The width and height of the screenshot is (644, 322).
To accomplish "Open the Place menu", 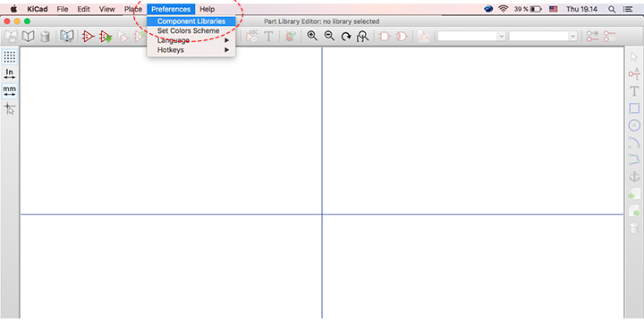I will click(x=133, y=9).
